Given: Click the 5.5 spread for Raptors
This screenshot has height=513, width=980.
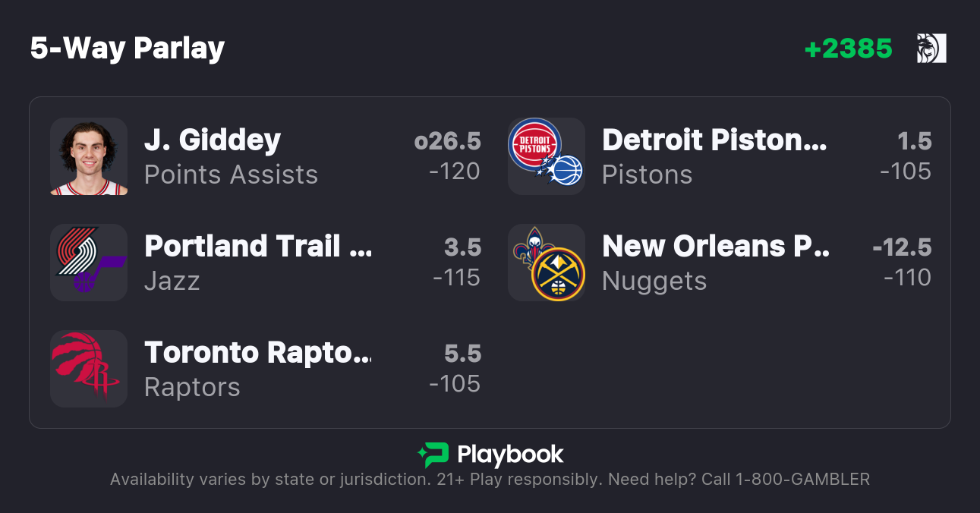Looking at the screenshot, I should [x=462, y=354].
